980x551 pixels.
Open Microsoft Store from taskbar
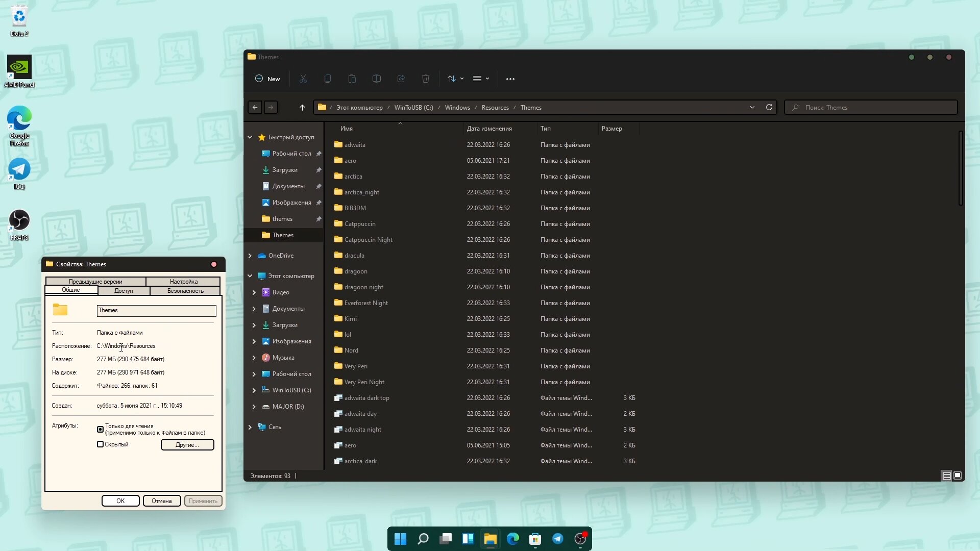535,539
